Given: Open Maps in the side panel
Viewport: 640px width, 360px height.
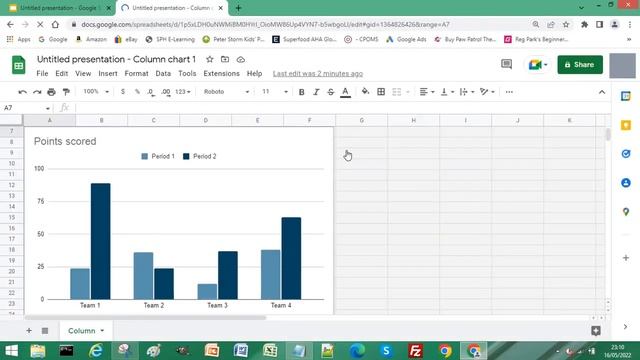Looking at the screenshot, I should click(626, 212).
